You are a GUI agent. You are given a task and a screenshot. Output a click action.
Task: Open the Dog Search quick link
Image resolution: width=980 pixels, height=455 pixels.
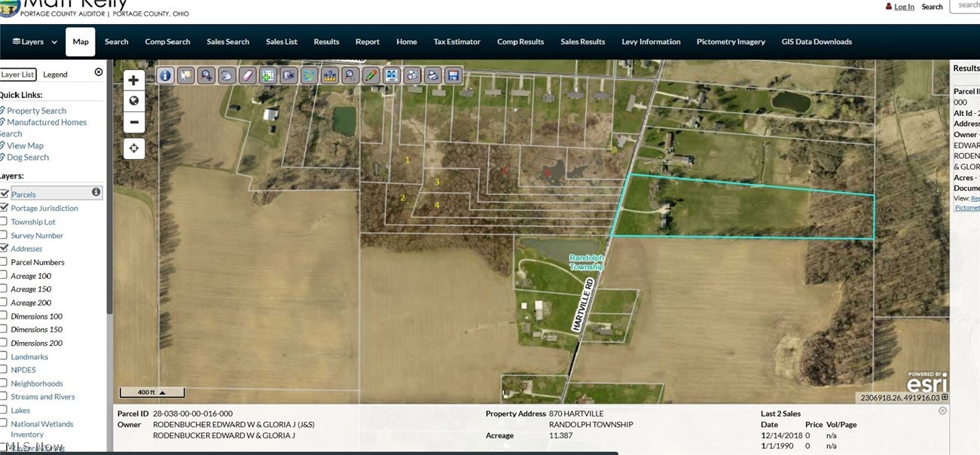[28, 157]
